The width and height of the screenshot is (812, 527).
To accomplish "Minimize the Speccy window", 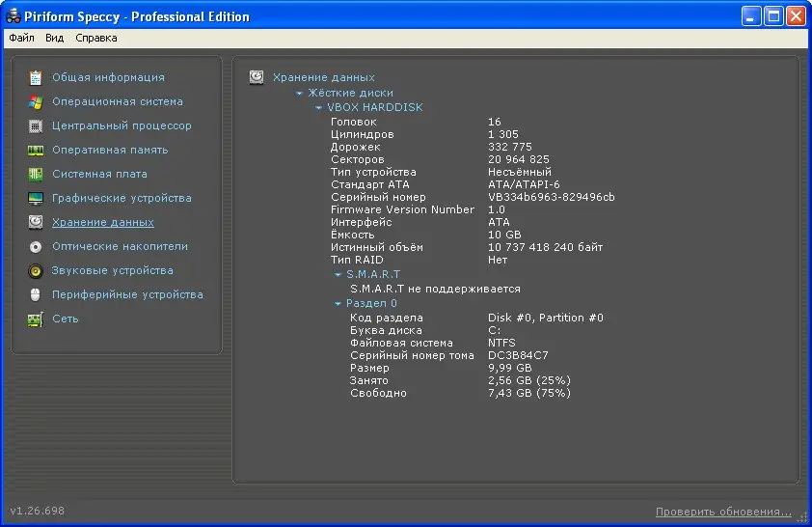I will click(x=750, y=16).
